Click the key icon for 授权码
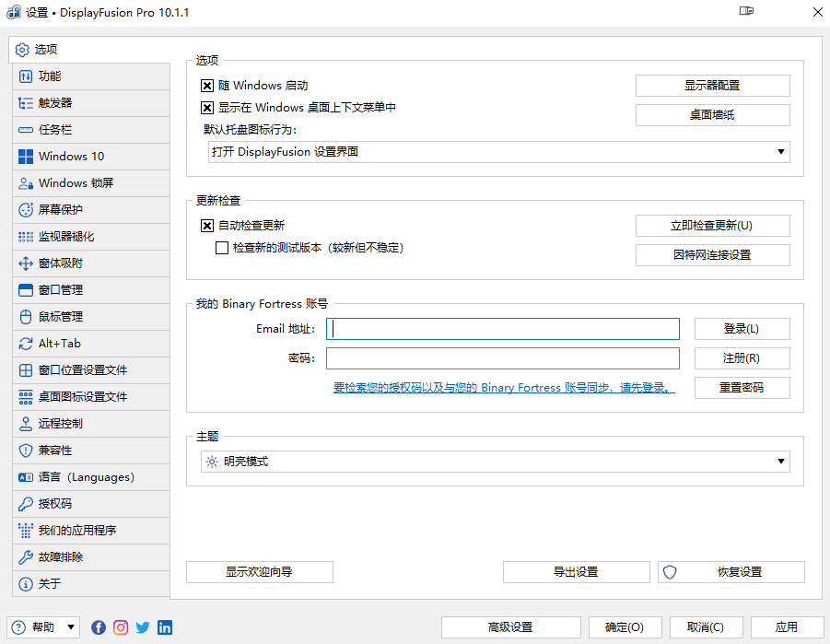Viewport: 830px width, 644px height. click(25, 504)
